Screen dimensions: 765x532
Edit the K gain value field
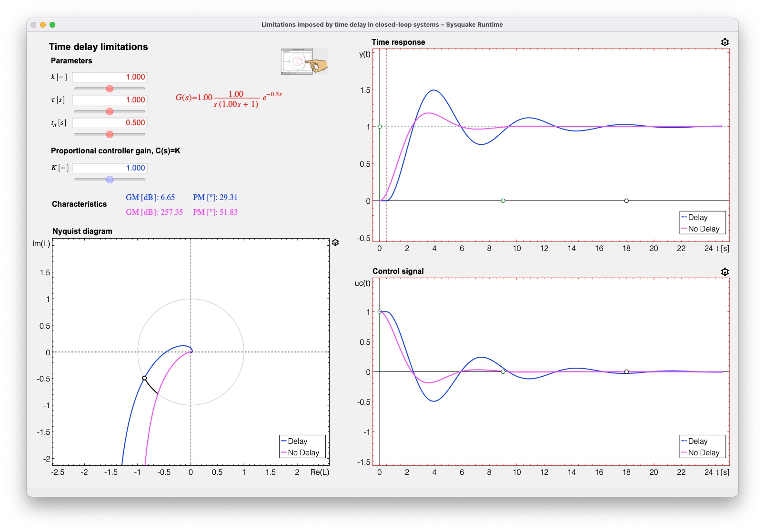point(109,168)
